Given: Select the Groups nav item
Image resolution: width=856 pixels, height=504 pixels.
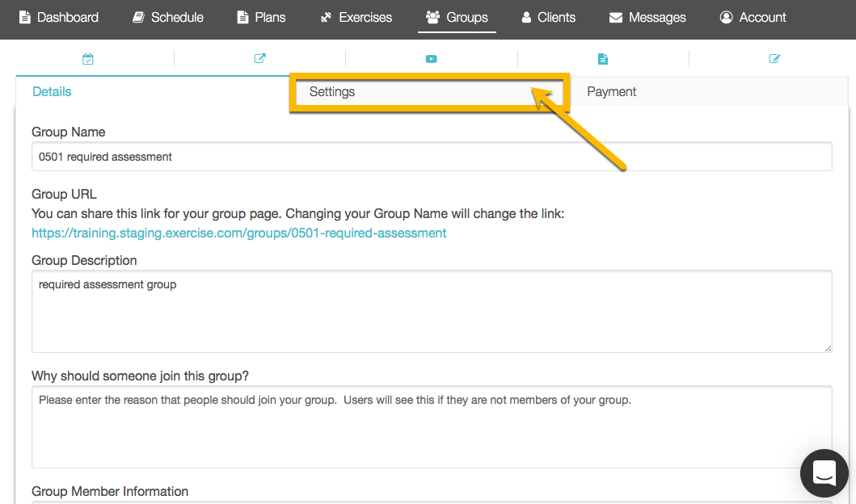Looking at the screenshot, I should tap(457, 18).
